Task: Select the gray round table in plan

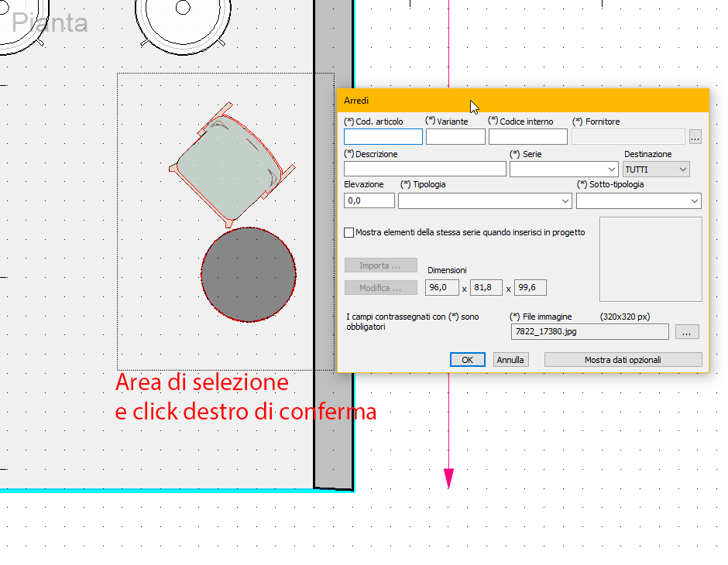Action: [x=249, y=275]
